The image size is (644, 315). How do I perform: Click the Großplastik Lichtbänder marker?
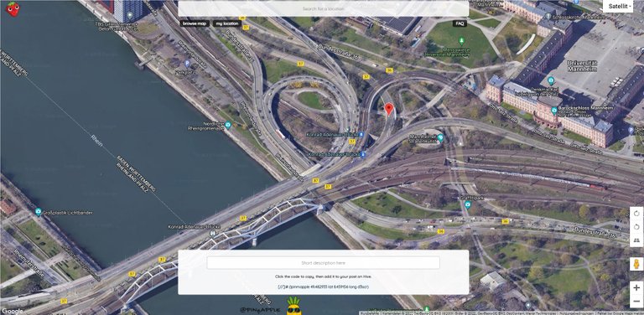click(x=39, y=212)
